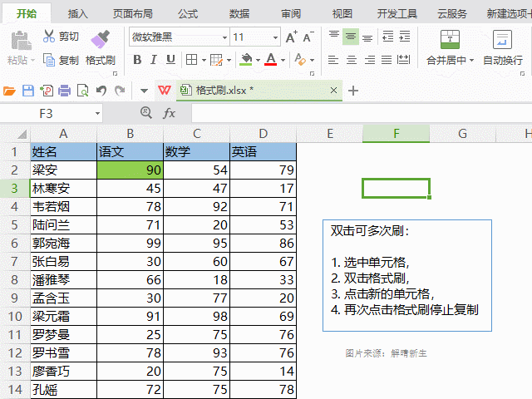Undo the last action

(x=101, y=91)
